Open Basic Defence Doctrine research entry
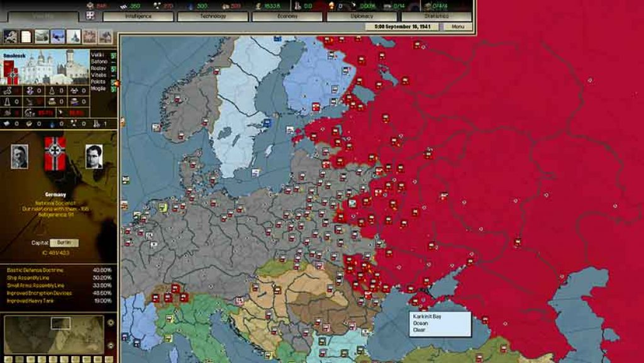 coord(59,270)
